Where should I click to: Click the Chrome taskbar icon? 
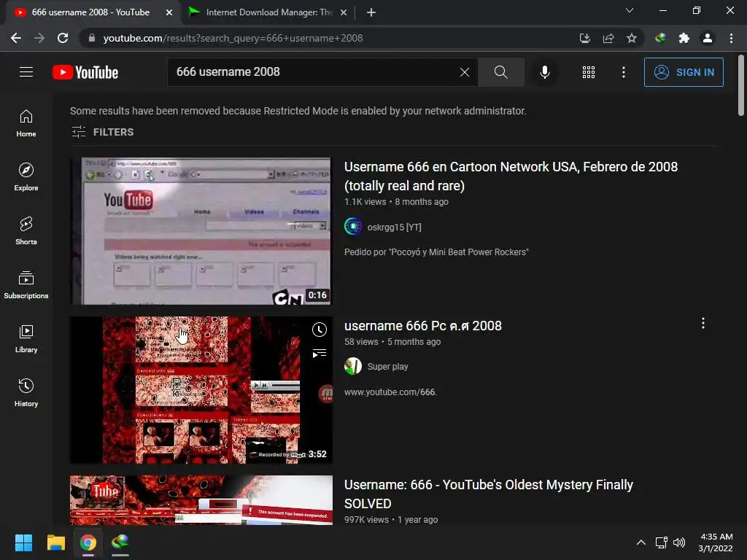click(x=88, y=542)
